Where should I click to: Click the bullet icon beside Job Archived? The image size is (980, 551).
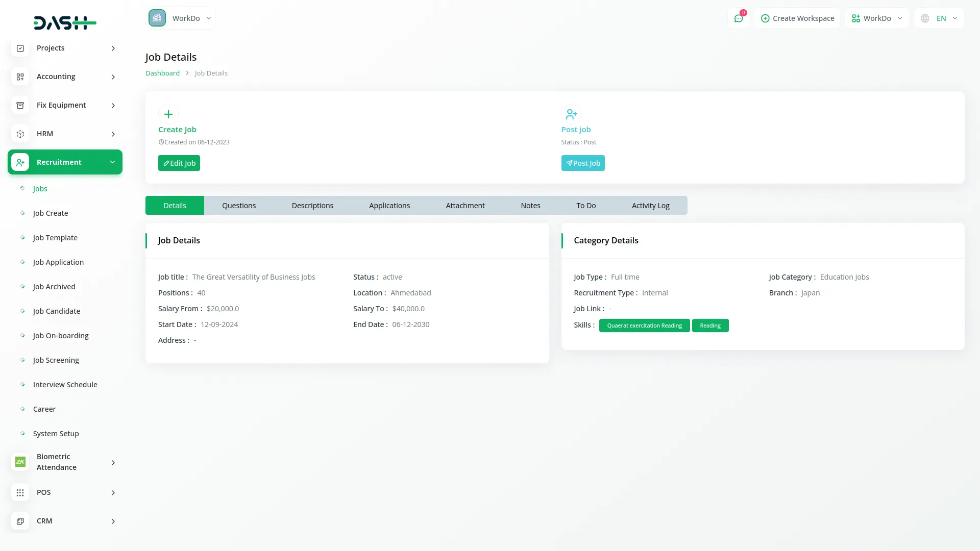22,287
